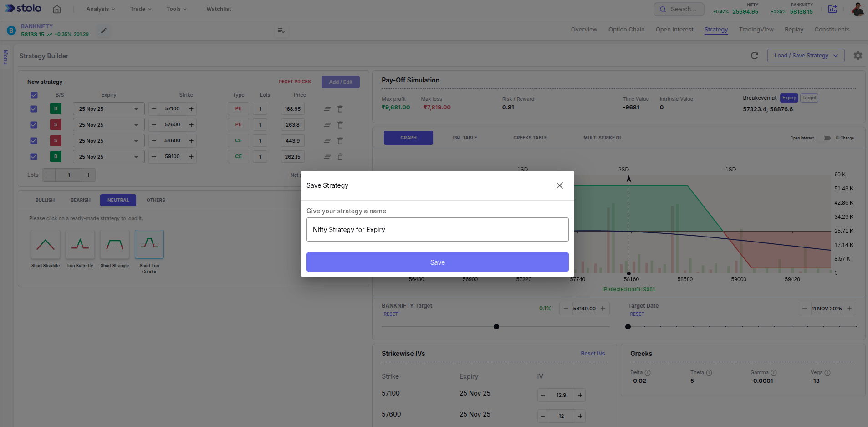Close the Save Strategy dialog
868x427 pixels.
[560, 185]
